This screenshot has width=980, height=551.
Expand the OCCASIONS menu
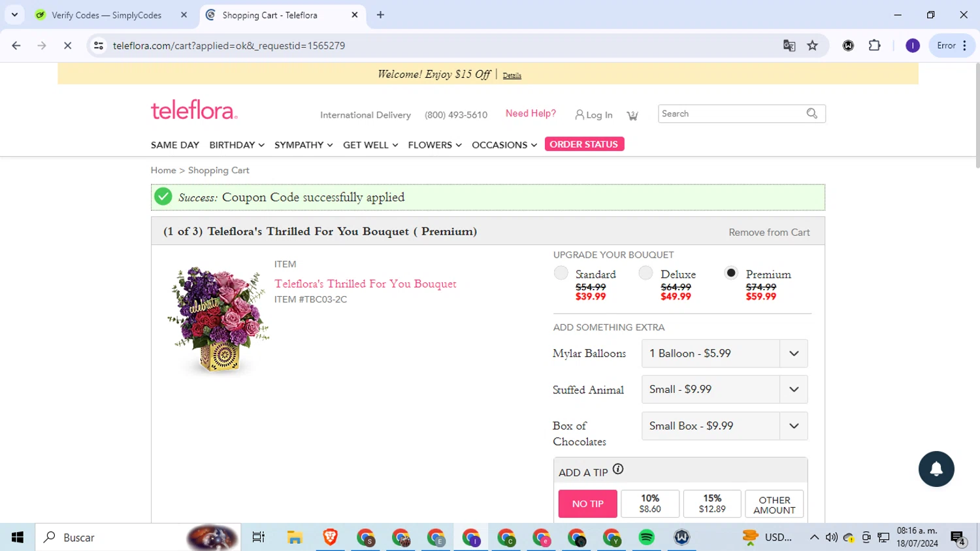point(504,145)
